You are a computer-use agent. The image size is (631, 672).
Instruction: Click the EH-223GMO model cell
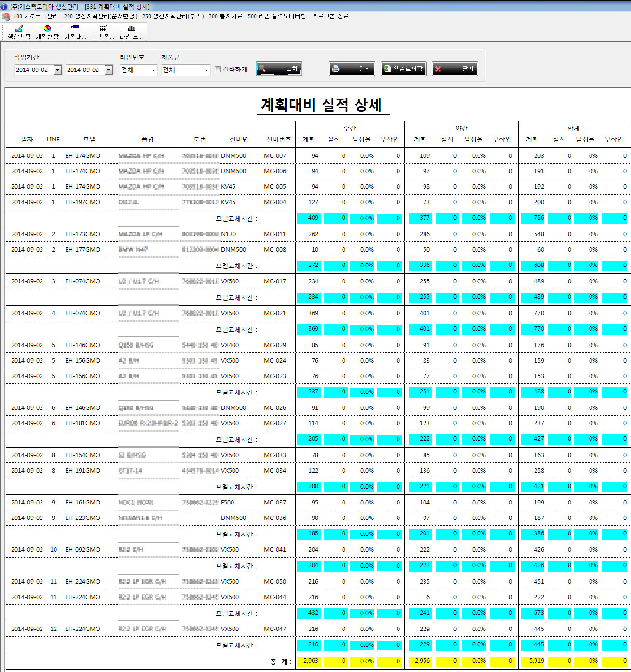pos(83,518)
